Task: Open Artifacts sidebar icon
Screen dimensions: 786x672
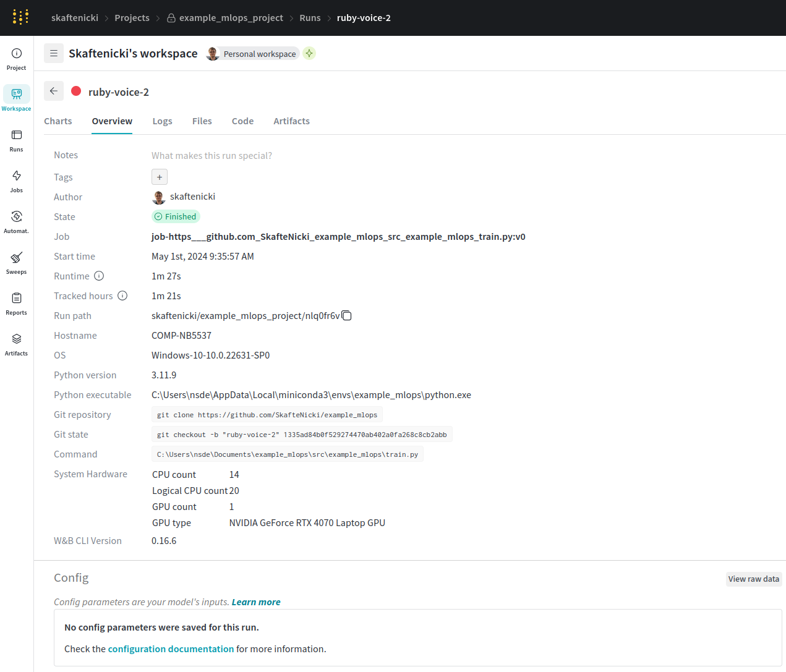Action: point(17,339)
